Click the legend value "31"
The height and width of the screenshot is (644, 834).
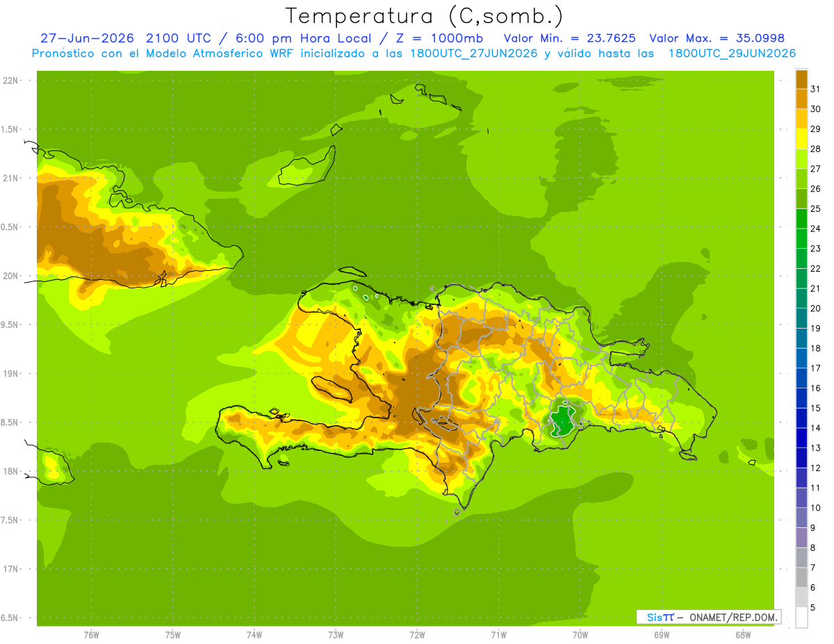[x=815, y=89]
